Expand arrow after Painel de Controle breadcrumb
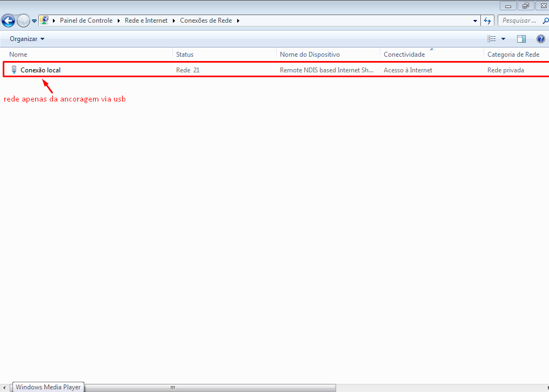Screen dimensions: 549x392 tap(119, 21)
